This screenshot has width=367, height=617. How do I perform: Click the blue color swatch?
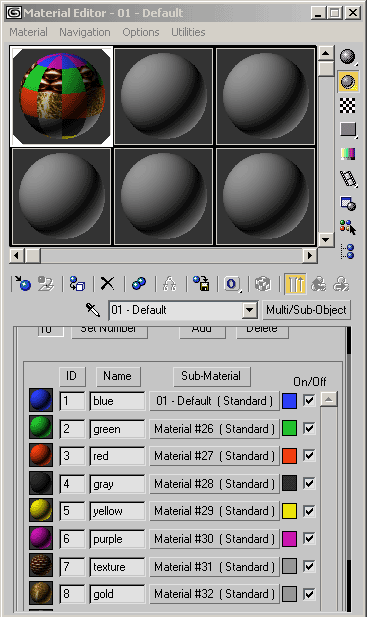(x=289, y=401)
